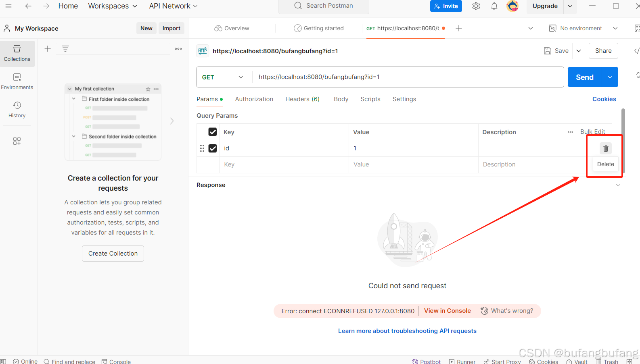Click the environment quick look icon
640x364 pixels.
tap(637, 28)
